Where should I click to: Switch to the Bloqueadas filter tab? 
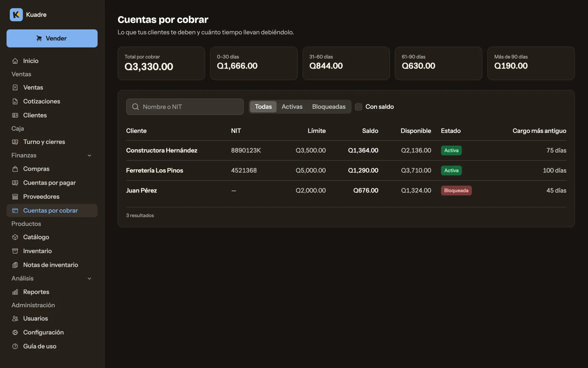pyautogui.click(x=329, y=107)
